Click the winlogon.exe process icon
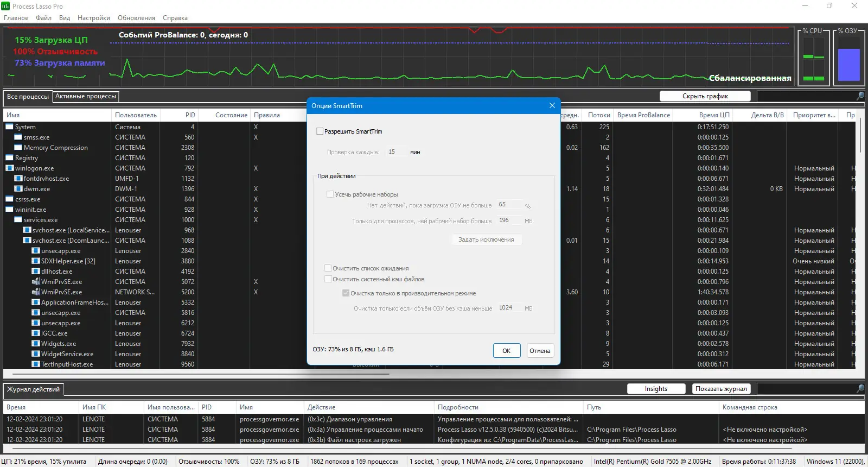 [x=9, y=168]
